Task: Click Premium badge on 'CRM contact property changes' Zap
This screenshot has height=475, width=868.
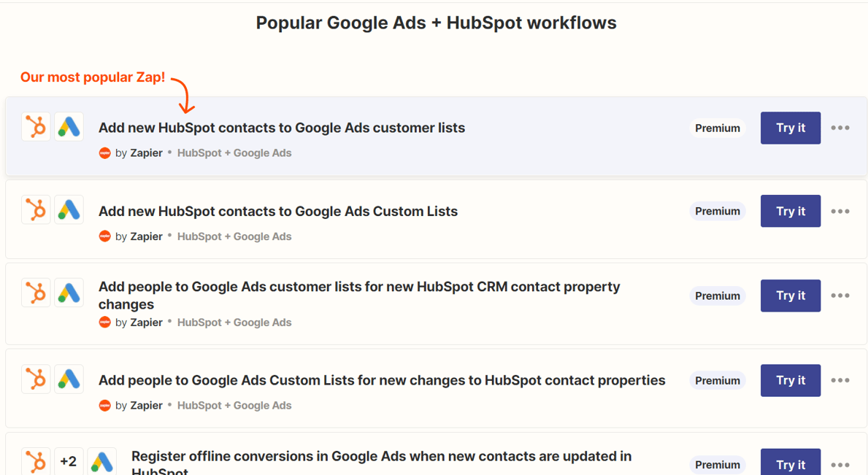Action: [x=718, y=296]
